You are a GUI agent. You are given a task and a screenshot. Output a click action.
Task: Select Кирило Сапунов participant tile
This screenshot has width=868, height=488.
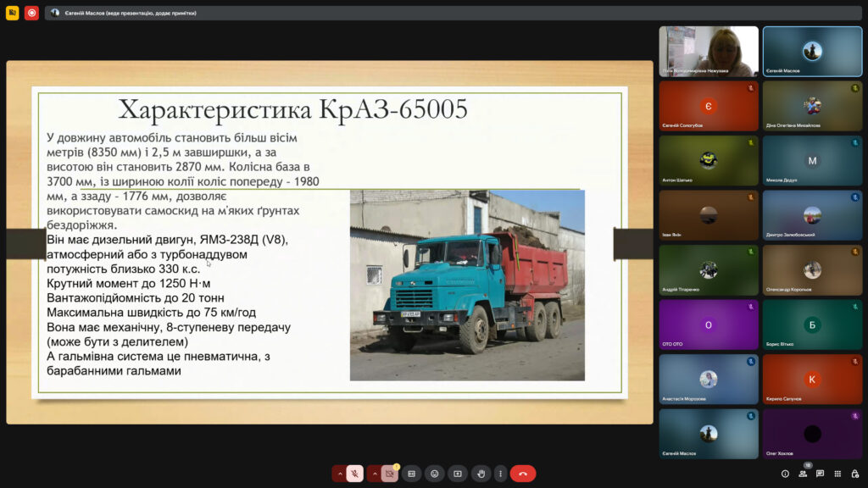tap(812, 379)
